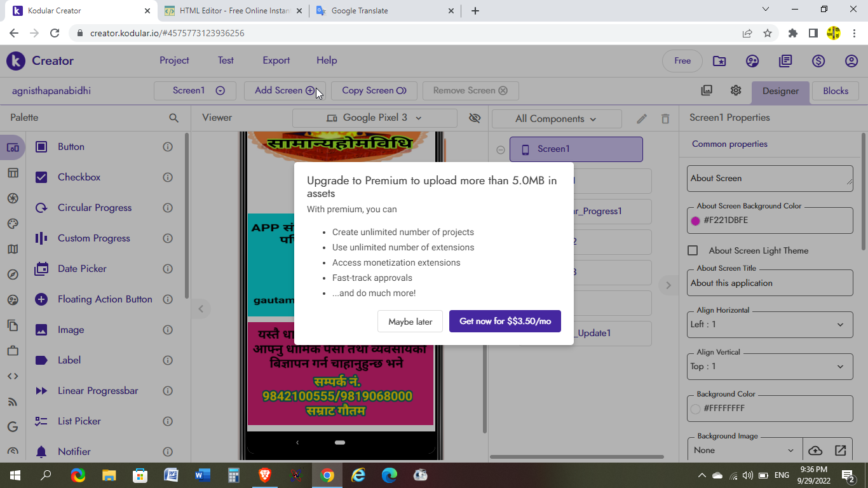
Task: Dismiss the dialog with Maybe later
Action: (x=410, y=322)
